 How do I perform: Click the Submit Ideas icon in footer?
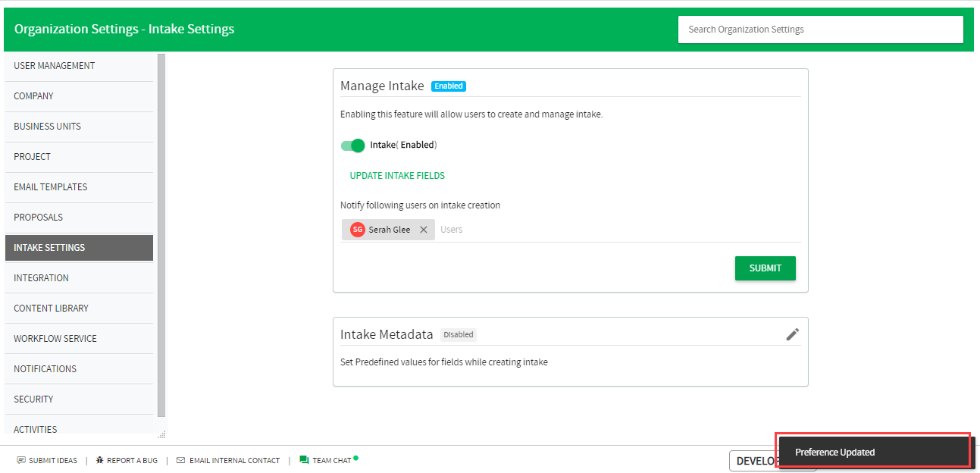click(x=21, y=460)
